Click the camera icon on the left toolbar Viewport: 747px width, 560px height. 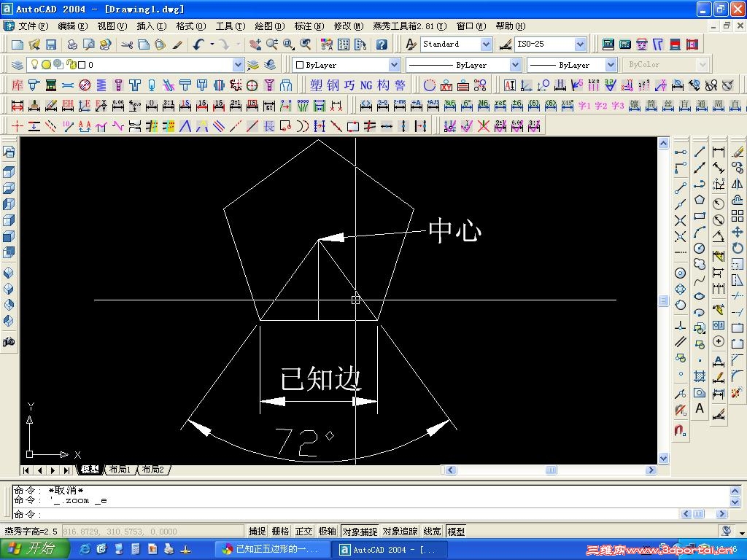click(9, 341)
